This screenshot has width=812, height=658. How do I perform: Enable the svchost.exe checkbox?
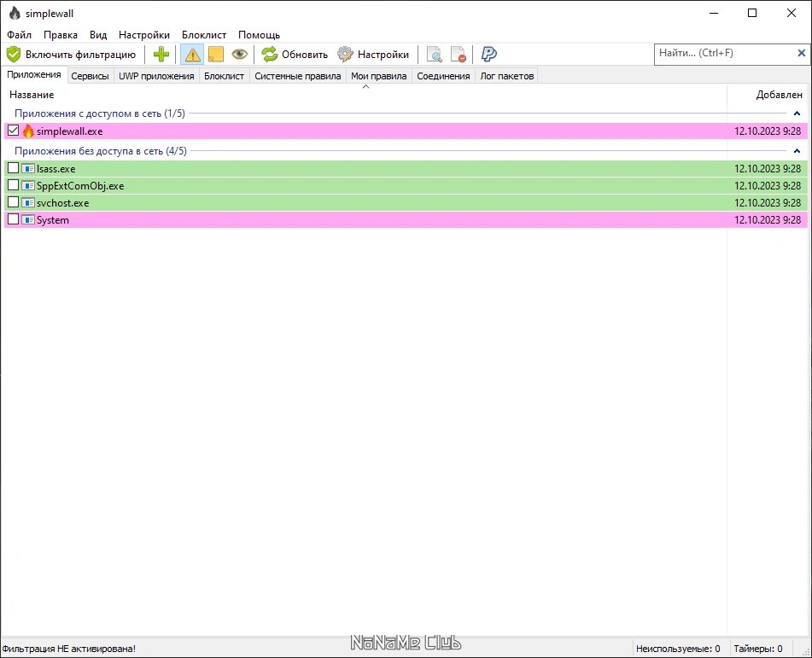tap(13, 202)
